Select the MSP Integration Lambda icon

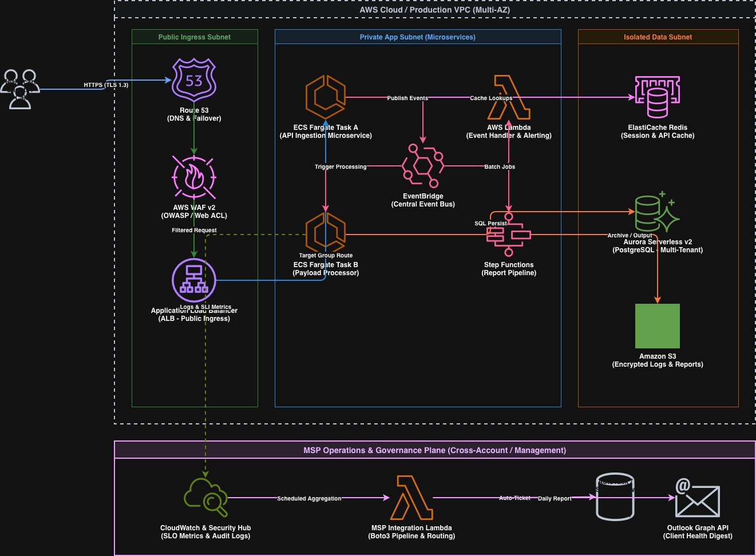[x=411, y=498]
